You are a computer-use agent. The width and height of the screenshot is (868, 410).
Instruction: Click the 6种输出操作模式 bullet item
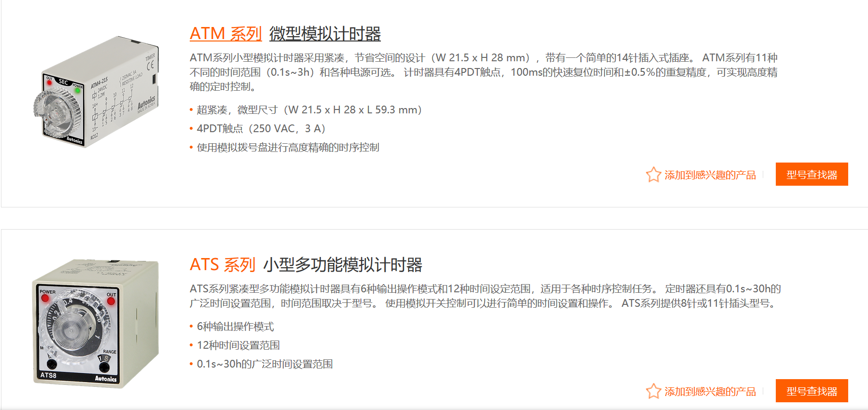tap(235, 327)
